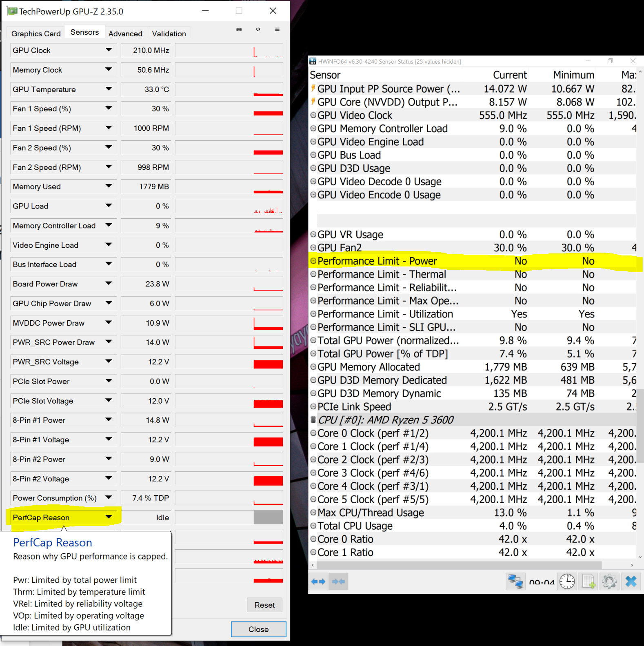Click sensor icon beside PCIe Link Speed
Viewport: 644px width, 646px height.
[313, 406]
